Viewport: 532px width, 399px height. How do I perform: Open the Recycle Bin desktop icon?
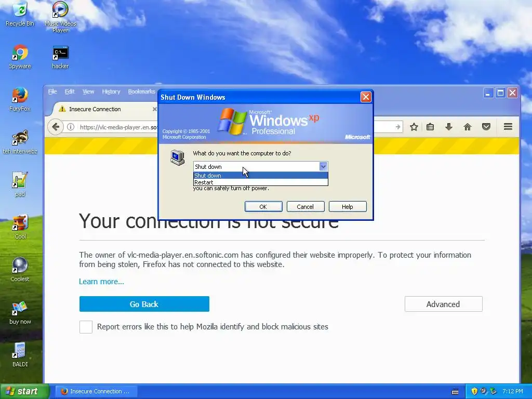coord(20,14)
